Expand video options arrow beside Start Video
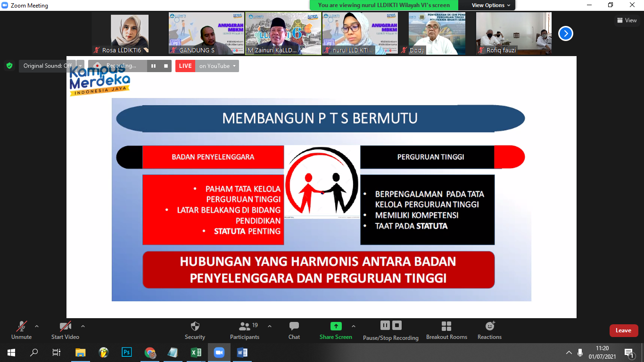Image resolution: width=644 pixels, height=362 pixels. click(83, 326)
